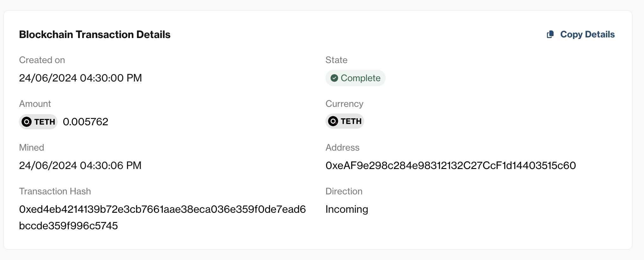The image size is (644, 260).
Task: Click the Address field label
Action: [343, 147]
